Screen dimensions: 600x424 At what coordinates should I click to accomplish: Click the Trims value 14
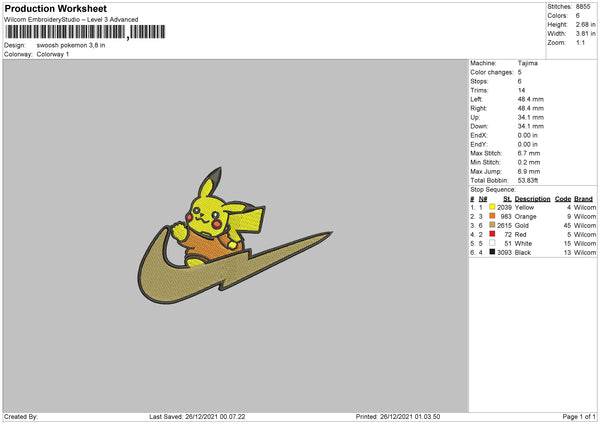coord(521,90)
